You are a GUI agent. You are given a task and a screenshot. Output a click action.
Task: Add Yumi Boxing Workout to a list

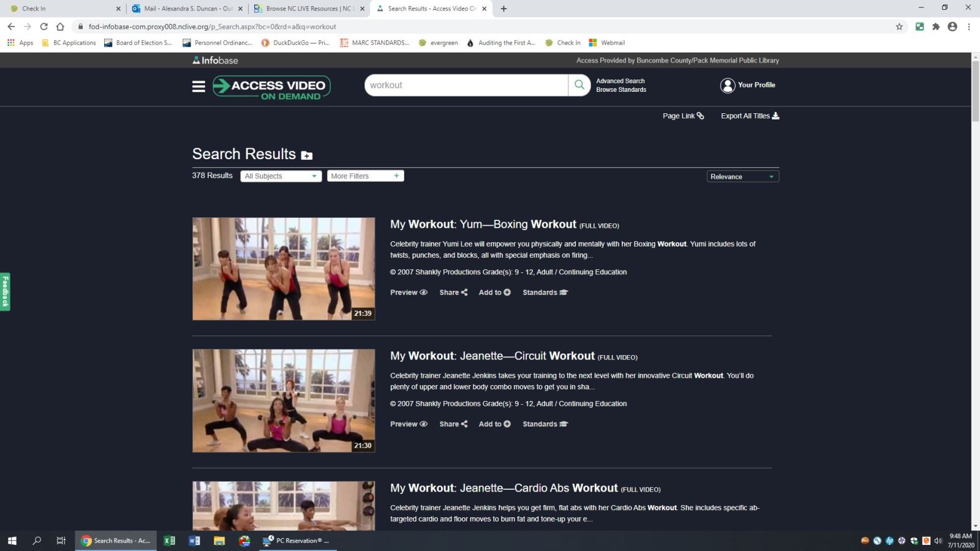pos(494,293)
